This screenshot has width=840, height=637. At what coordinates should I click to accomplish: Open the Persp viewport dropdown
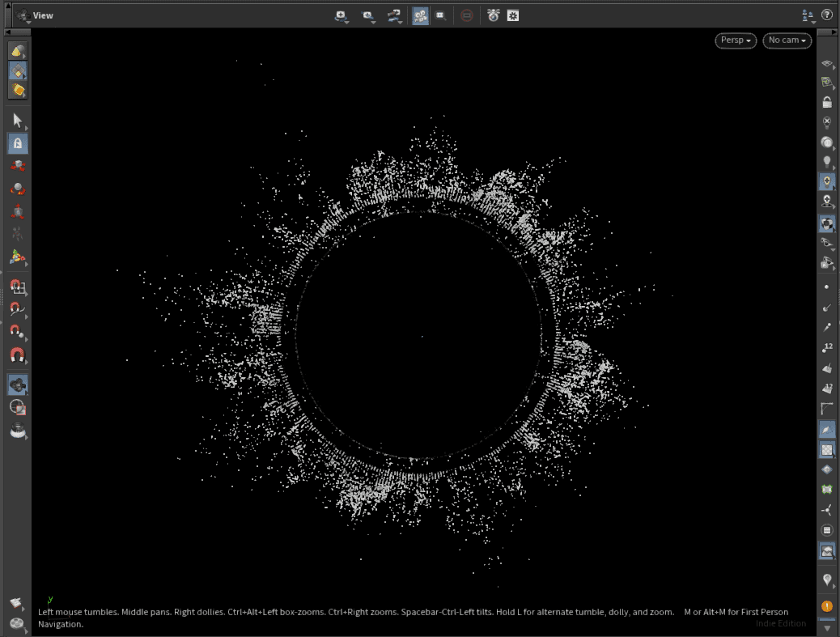click(736, 40)
